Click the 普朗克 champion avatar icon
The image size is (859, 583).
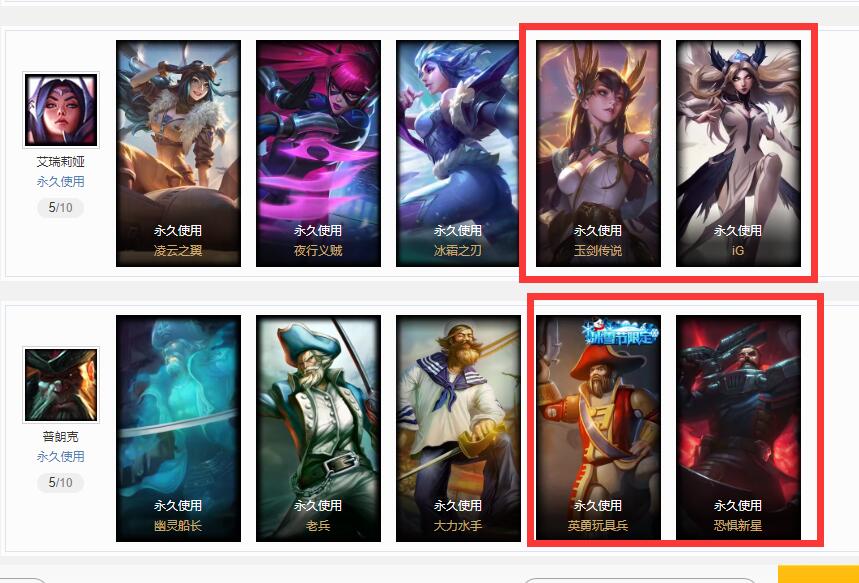61,385
